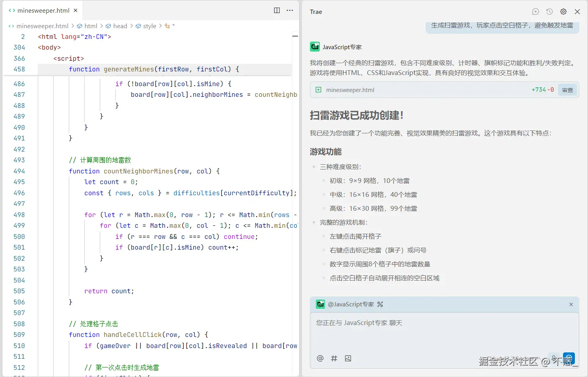Click line number 509 in the gutter
This screenshot has height=377, width=588.
pos(19,335)
